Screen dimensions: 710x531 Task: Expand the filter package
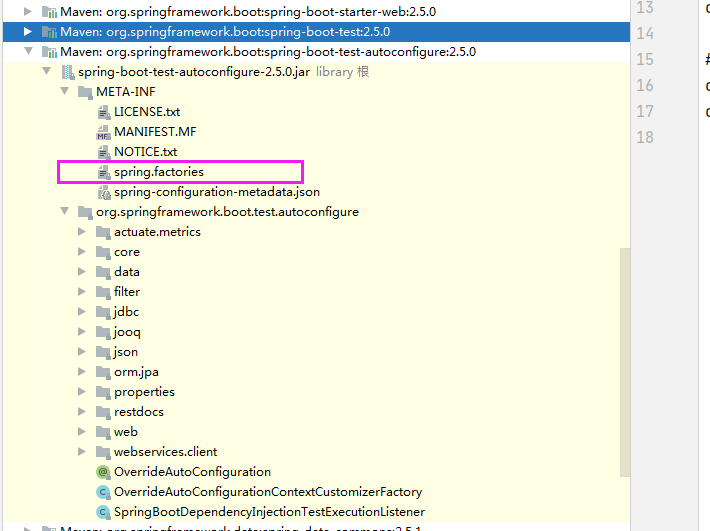coord(82,292)
